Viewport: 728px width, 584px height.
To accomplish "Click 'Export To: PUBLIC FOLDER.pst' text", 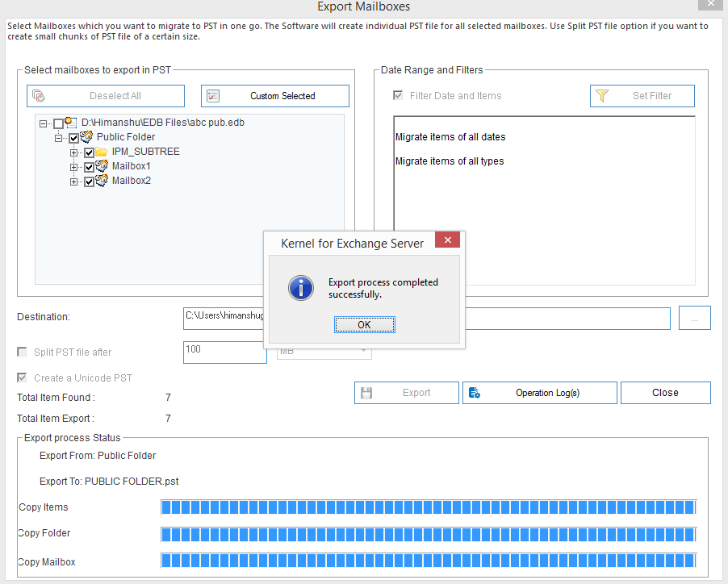I will coord(109,481).
